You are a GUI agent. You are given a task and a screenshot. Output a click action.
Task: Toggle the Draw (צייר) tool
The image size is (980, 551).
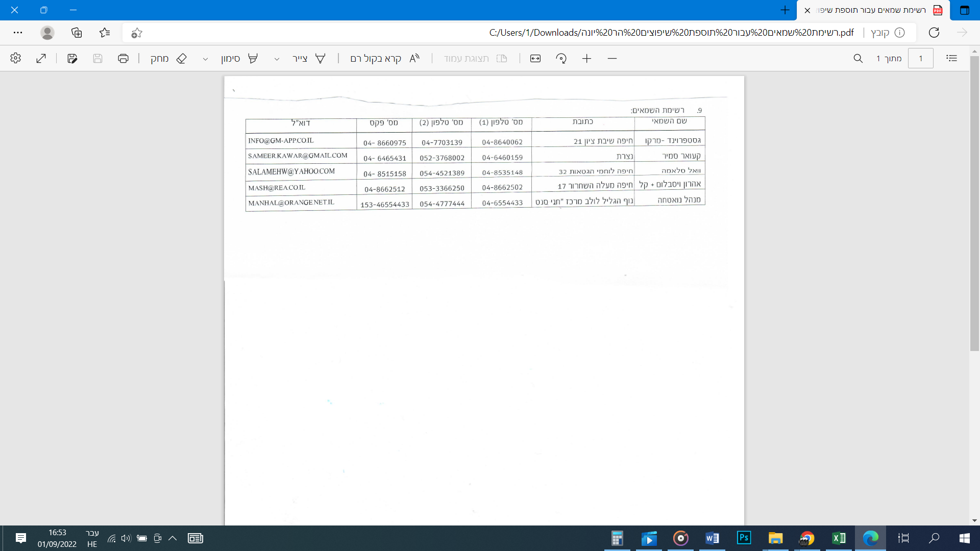309,58
